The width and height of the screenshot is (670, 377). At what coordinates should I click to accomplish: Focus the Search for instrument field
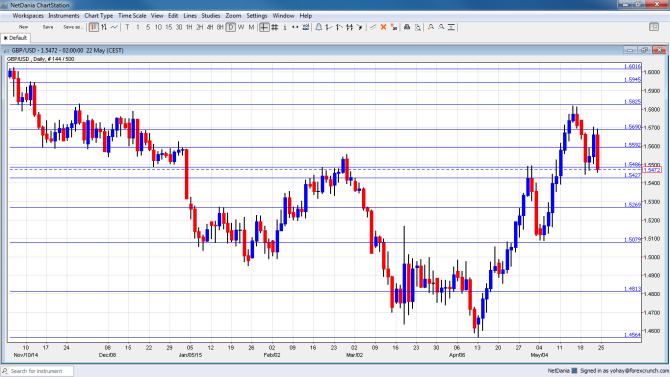[x=37, y=371]
